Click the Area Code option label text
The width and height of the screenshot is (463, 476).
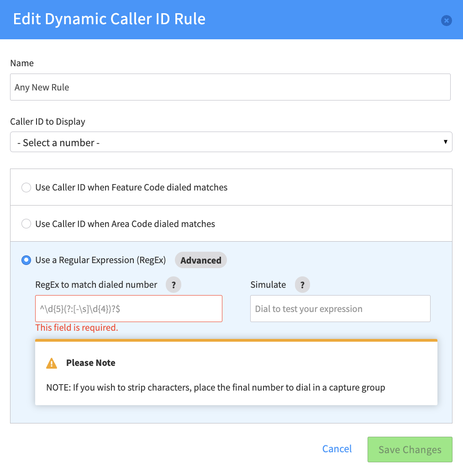point(125,224)
